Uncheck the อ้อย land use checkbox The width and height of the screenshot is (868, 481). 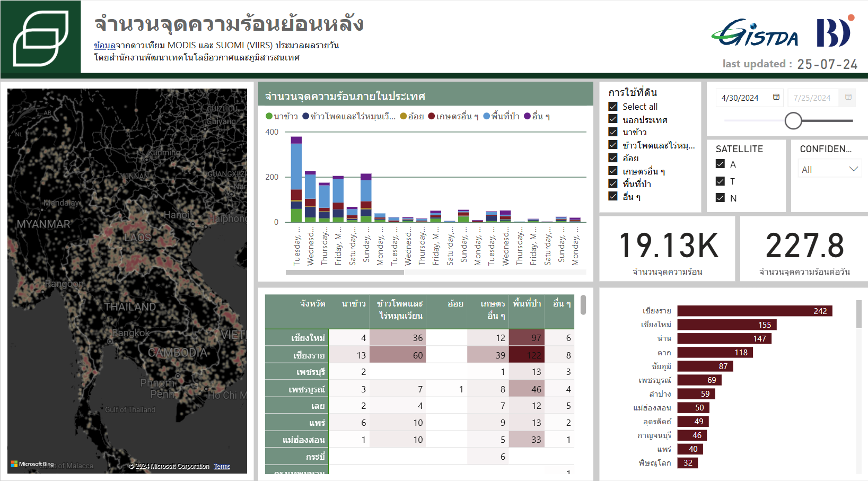tap(613, 158)
